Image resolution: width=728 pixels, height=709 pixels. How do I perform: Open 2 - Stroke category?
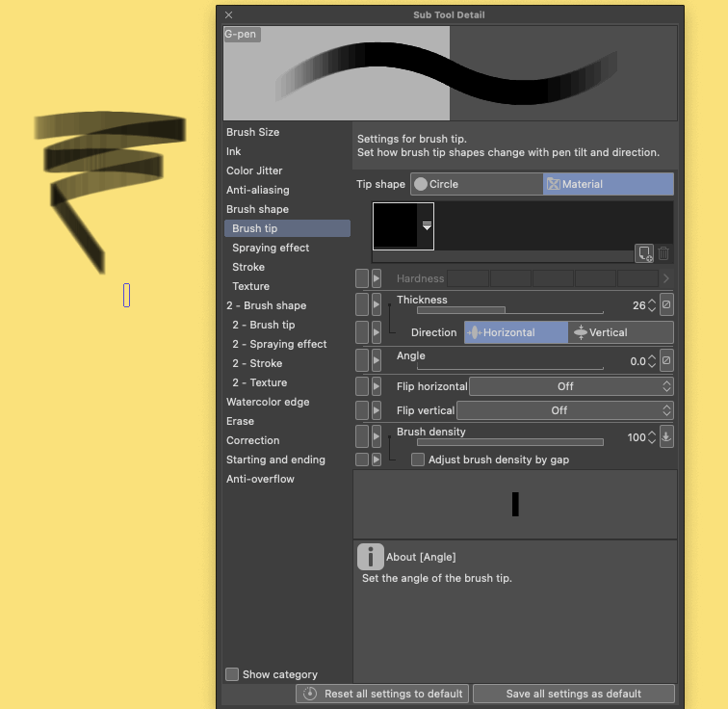coord(257,363)
